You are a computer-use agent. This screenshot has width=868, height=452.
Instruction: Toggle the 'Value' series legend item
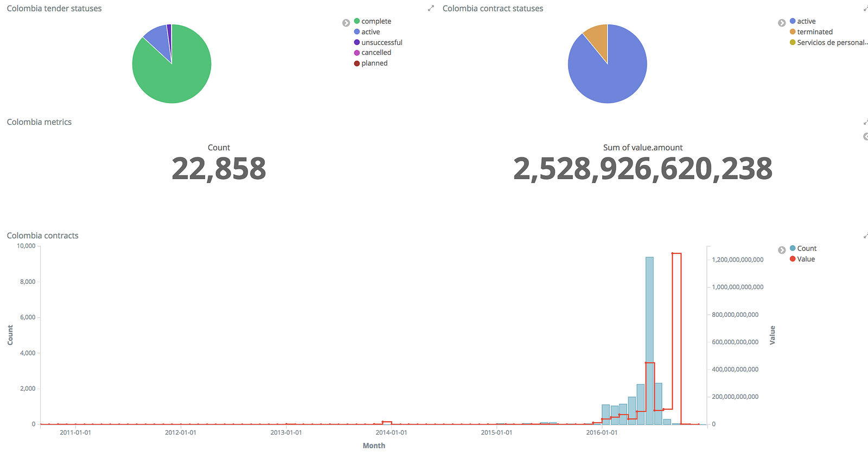(802, 259)
